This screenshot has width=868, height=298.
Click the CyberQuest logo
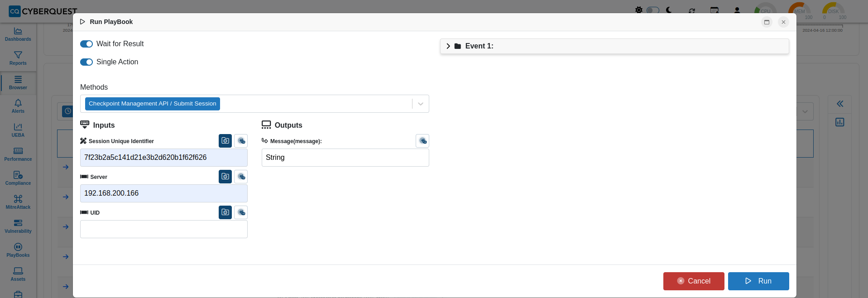[43, 11]
